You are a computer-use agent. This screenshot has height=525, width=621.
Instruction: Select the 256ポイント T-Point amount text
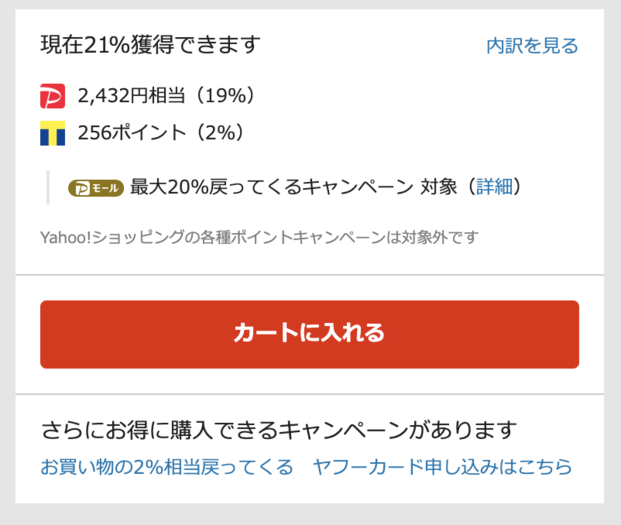131,133
